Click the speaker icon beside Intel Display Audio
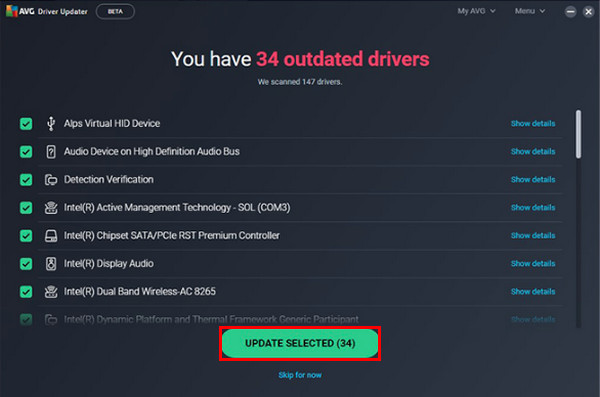Screen dimensions: 600x397 [51, 263]
